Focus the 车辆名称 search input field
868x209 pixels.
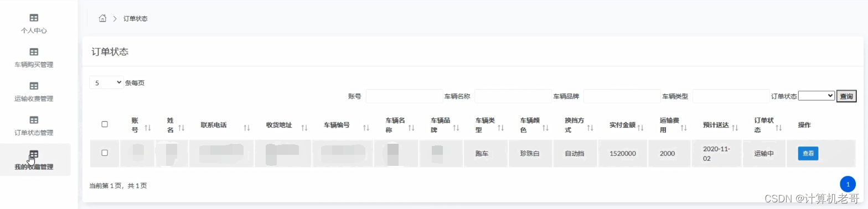click(x=513, y=96)
